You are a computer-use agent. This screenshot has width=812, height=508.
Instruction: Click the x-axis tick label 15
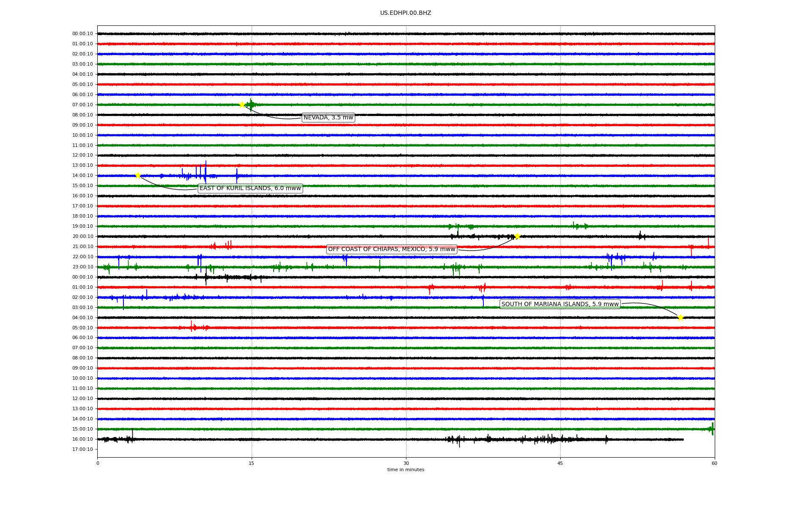252,463
